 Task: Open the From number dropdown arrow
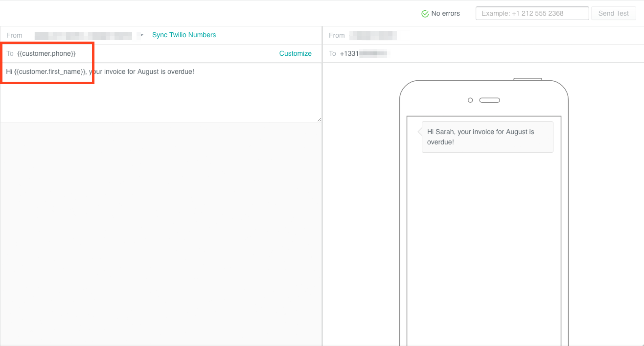[x=141, y=35]
